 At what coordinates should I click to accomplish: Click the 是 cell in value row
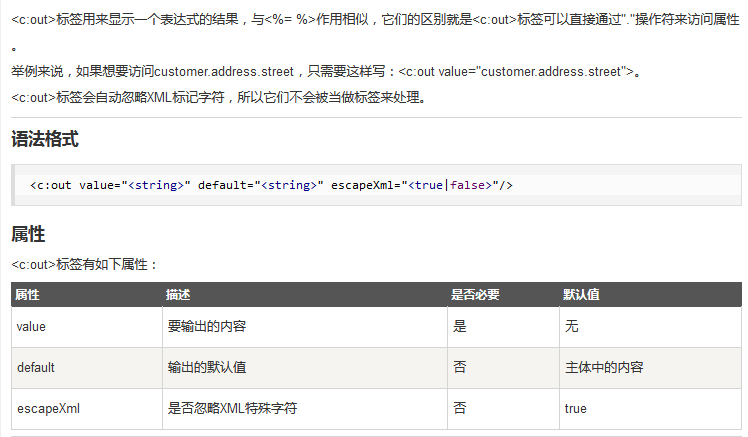[460, 327]
